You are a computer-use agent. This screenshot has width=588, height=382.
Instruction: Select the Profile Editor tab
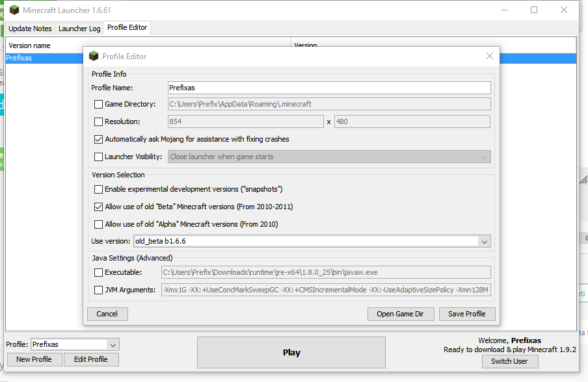(x=127, y=28)
